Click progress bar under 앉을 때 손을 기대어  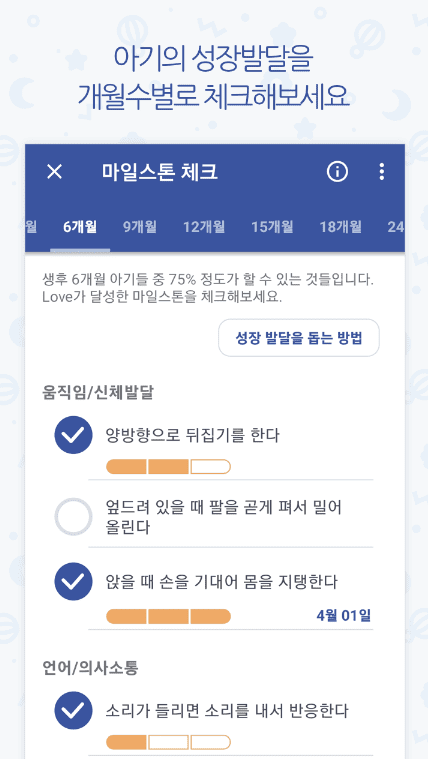(168, 616)
